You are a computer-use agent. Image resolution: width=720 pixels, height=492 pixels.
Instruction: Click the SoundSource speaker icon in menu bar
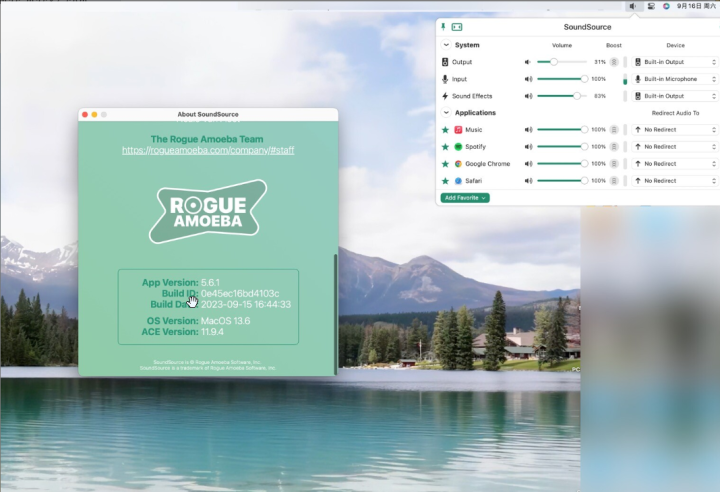coord(633,6)
